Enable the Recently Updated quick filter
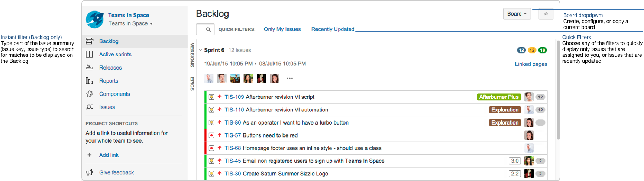The width and height of the screenshot is (644, 181). (333, 29)
